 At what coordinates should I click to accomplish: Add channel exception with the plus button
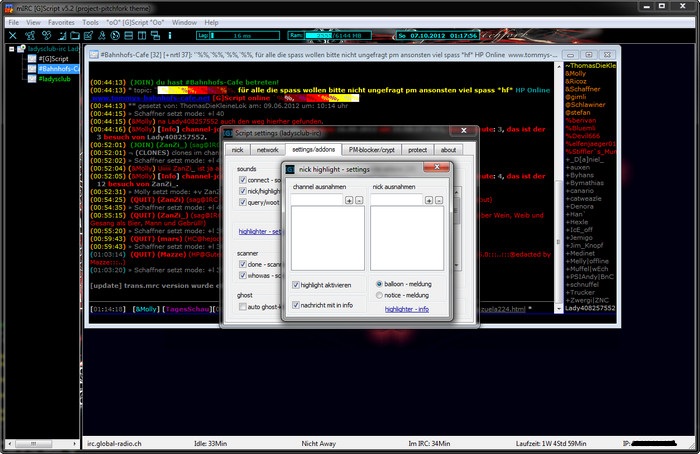click(x=348, y=200)
